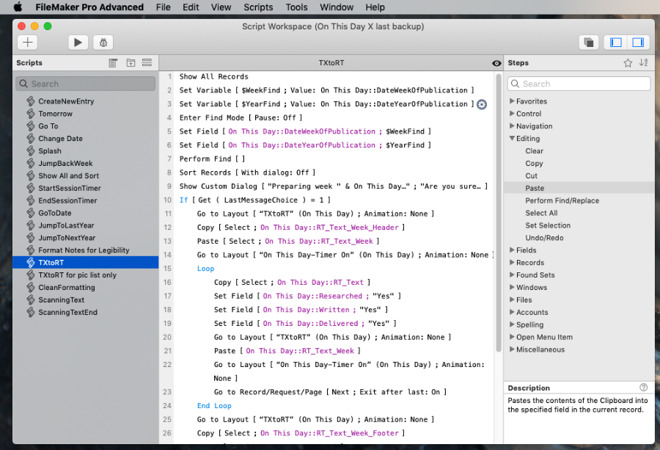The width and height of the screenshot is (660, 450).
Task: Expand the Navigation steps category
Action: click(512, 126)
